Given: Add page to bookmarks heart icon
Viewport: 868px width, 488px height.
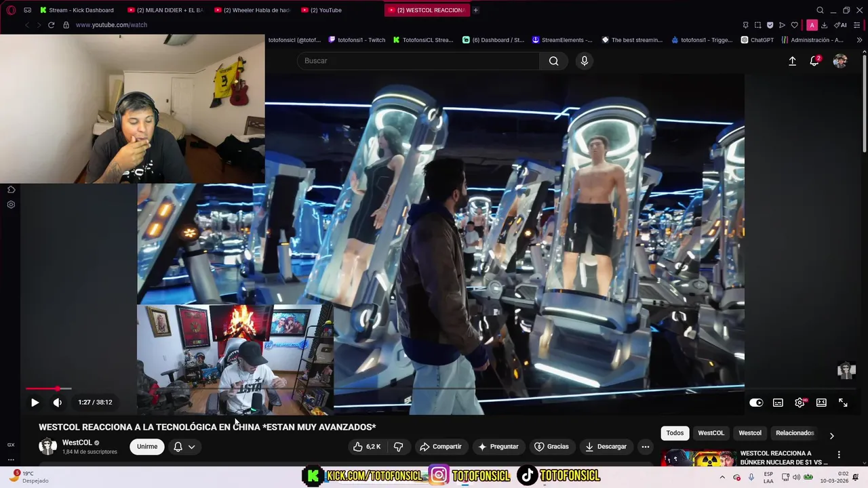Looking at the screenshot, I should coord(794,25).
